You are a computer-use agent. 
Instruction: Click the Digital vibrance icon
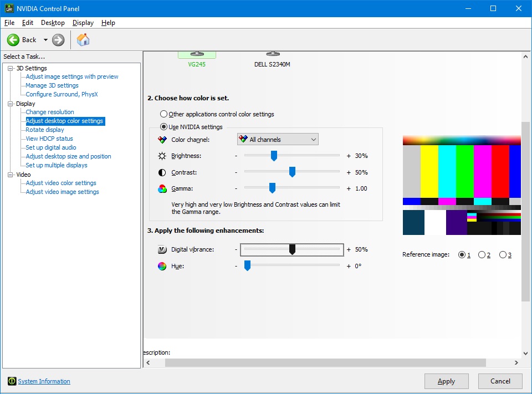161,249
